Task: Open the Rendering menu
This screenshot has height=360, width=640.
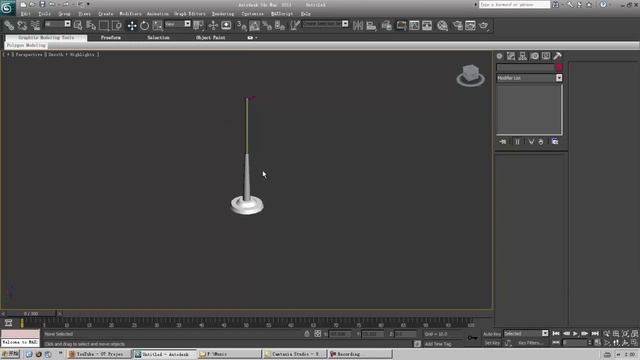Action: (223, 14)
